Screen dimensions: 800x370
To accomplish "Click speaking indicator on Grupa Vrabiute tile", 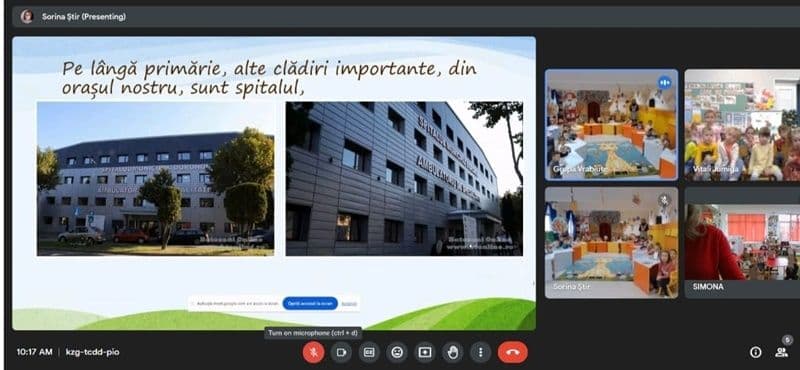I will pos(664,82).
